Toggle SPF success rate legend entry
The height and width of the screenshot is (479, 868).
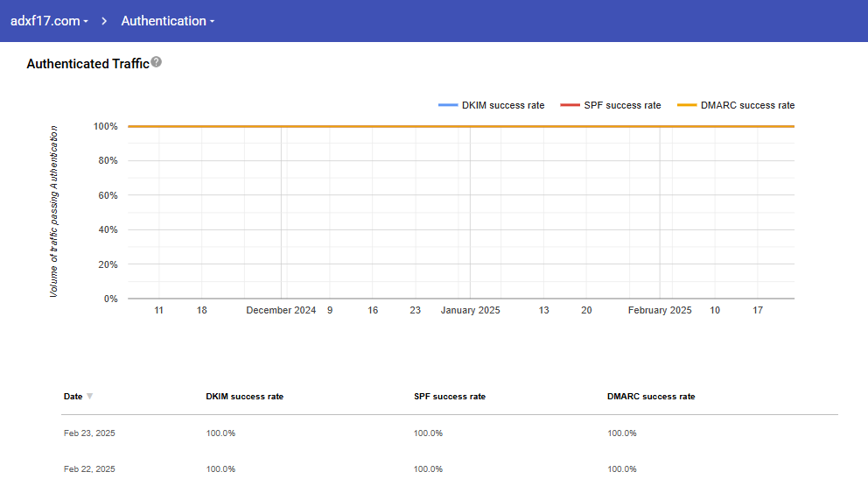point(622,105)
